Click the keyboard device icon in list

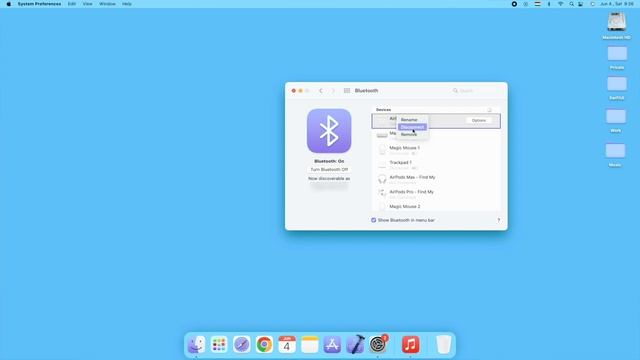pyautogui.click(x=382, y=135)
